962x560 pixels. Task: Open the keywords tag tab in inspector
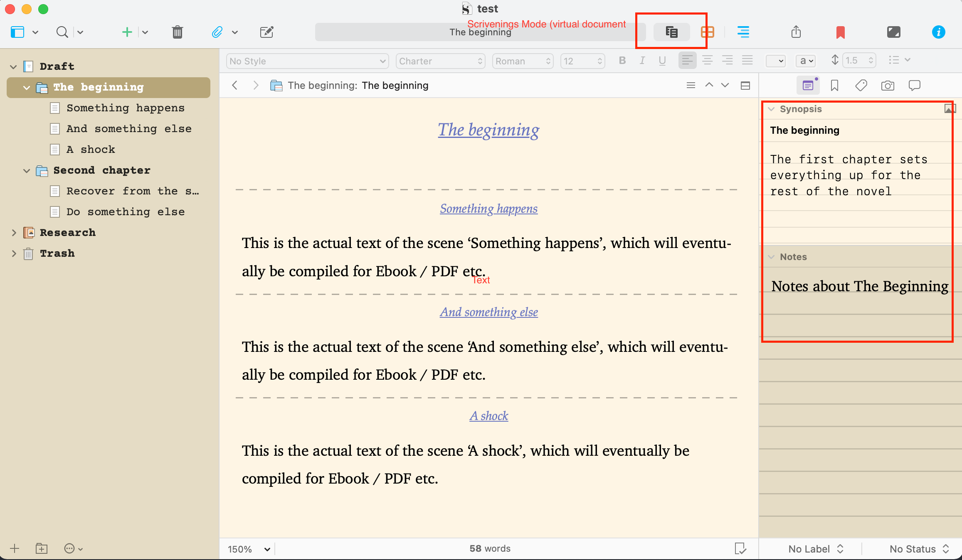coord(861,86)
